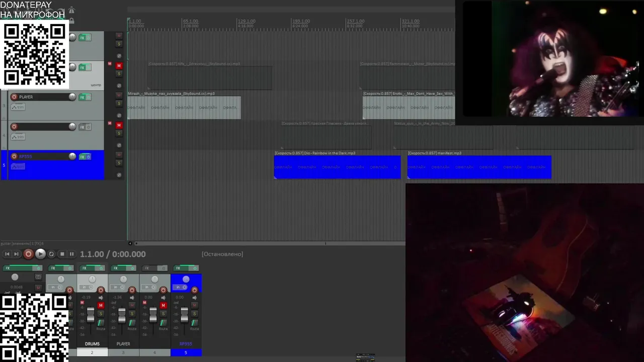Arm the RP355 mixer strip for recording

pos(194,290)
